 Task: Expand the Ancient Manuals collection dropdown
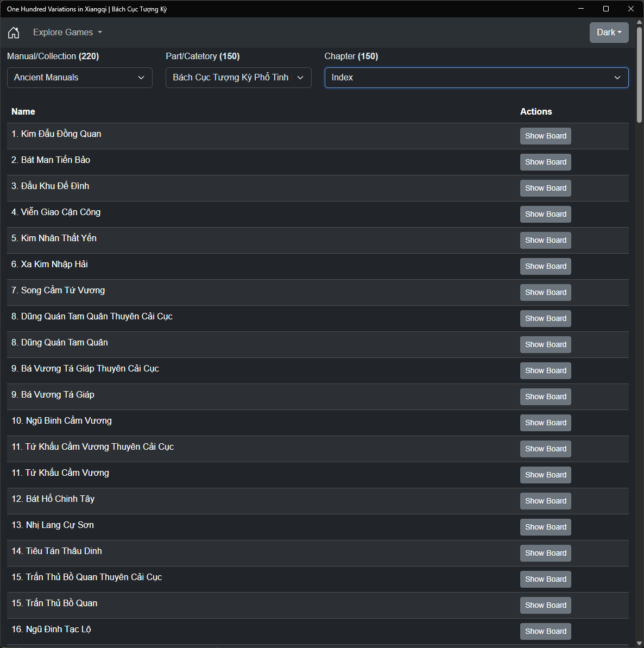(80, 78)
